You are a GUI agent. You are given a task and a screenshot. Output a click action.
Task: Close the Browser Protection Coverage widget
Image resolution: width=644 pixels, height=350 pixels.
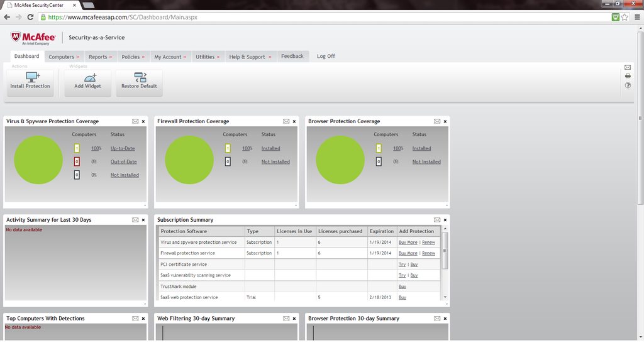445,121
